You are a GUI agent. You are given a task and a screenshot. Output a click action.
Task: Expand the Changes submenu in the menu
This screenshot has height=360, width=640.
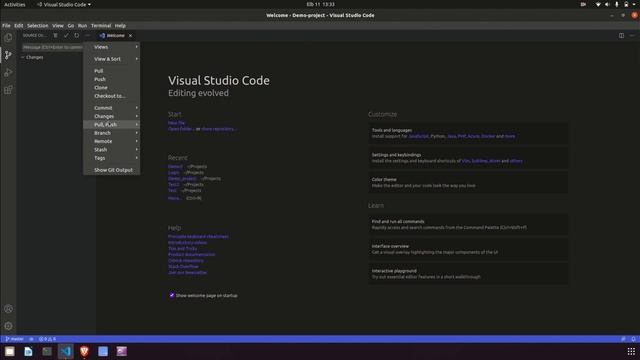pyautogui.click(x=111, y=116)
